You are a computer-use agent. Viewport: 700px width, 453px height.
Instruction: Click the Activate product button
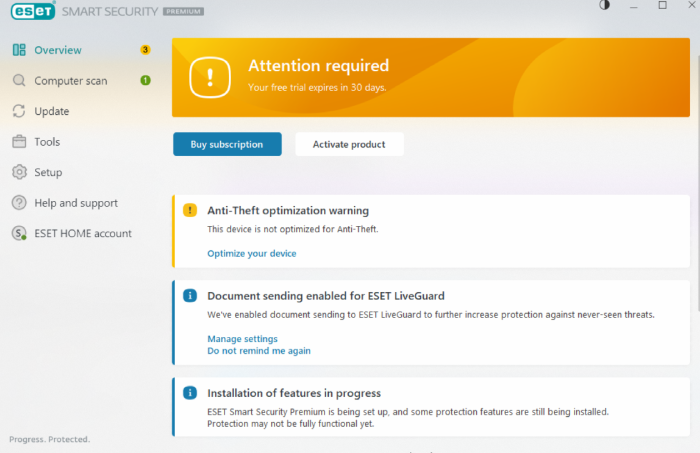349,144
